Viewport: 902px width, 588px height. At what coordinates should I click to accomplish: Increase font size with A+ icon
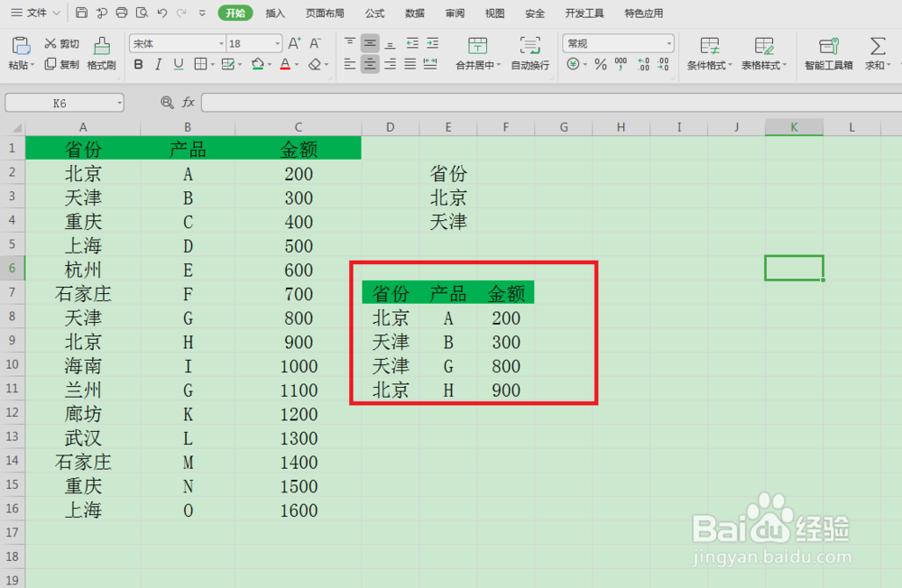(x=294, y=43)
